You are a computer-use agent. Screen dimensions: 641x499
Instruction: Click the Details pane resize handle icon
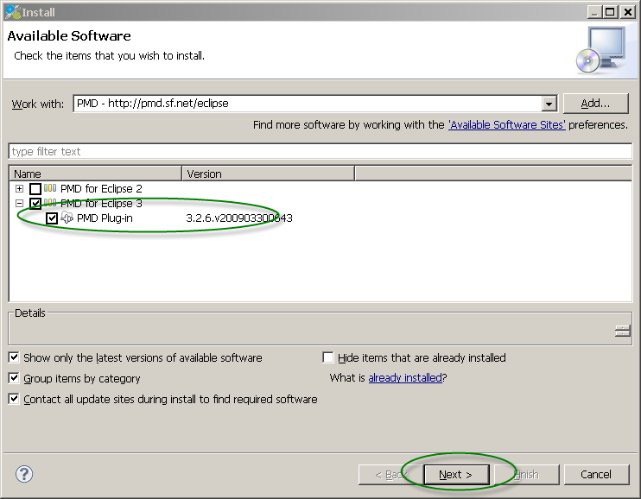coord(622,331)
